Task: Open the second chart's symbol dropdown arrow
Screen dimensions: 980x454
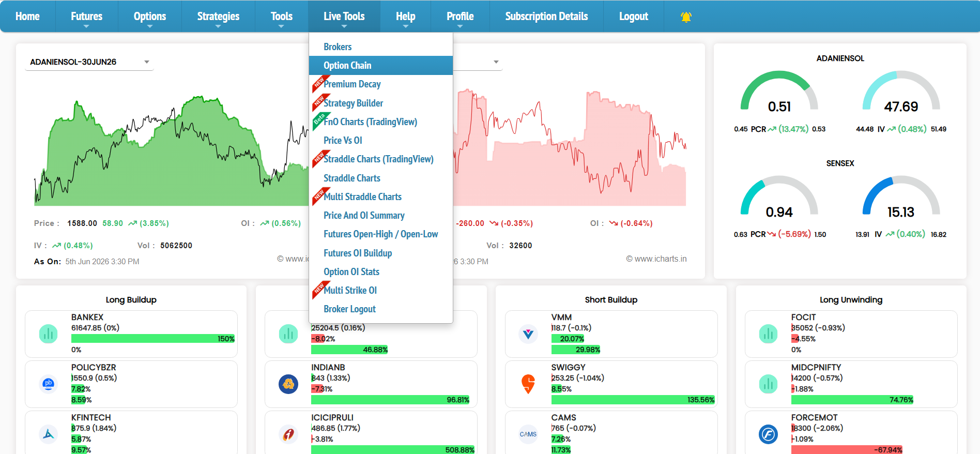Action: pyautogui.click(x=496, y=62)
